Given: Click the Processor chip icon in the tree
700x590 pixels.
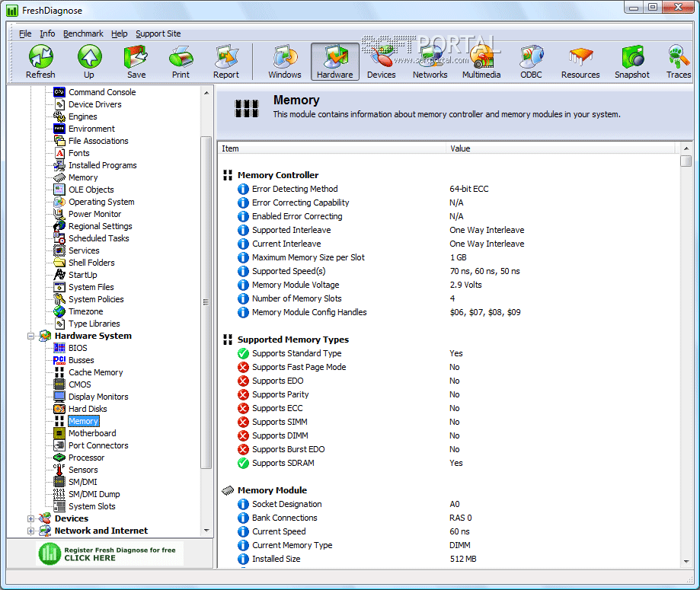Looking at the screenshot, I should tap(59, 458).
